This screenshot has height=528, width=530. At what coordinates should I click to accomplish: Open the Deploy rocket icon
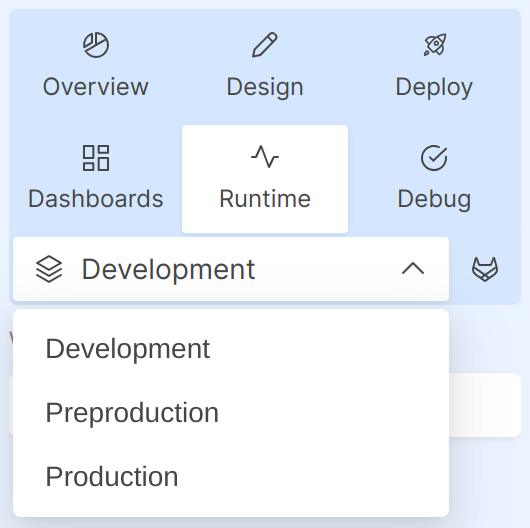tap(435, 45)
